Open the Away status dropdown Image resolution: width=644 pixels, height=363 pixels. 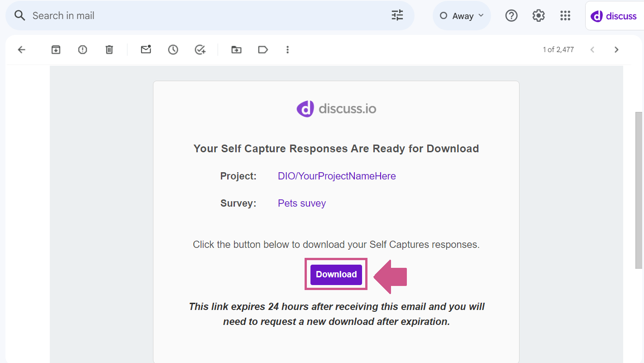462,16
